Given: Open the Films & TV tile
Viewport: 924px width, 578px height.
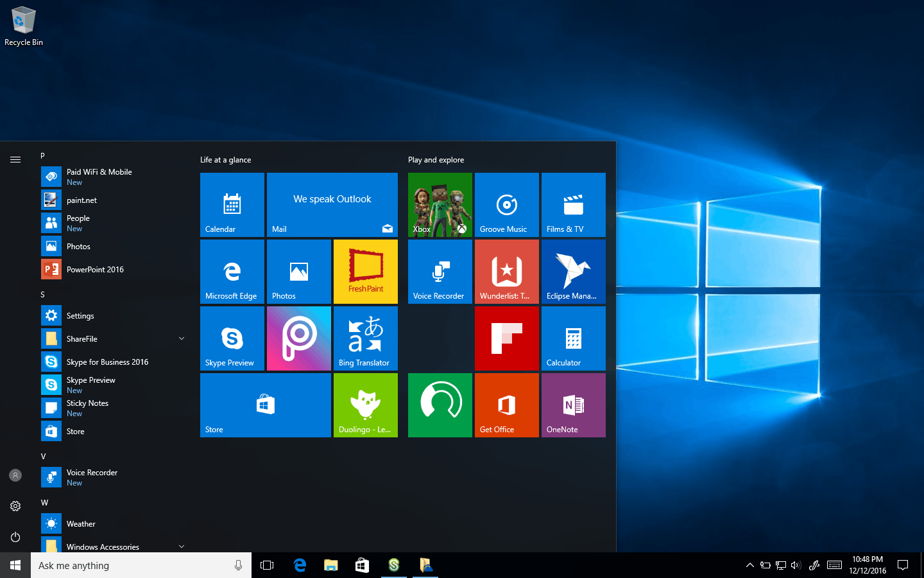Looking at the screenshot, I should 574,205.
